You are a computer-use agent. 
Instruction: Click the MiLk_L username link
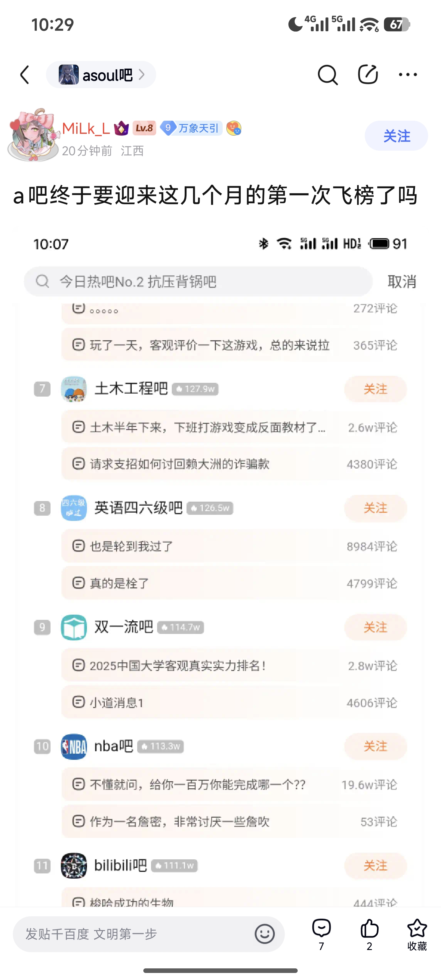point(86,129)
